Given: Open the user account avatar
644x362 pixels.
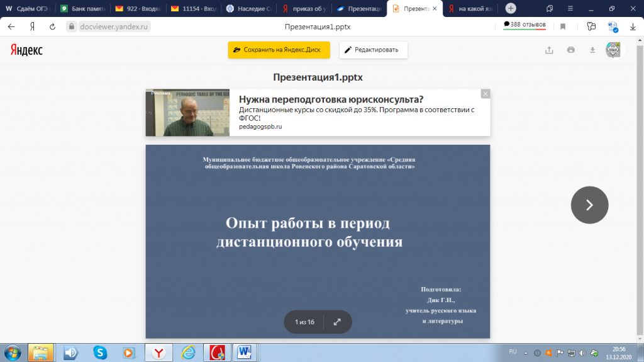Looking at the screenshot, I should (x=613, y=50).
